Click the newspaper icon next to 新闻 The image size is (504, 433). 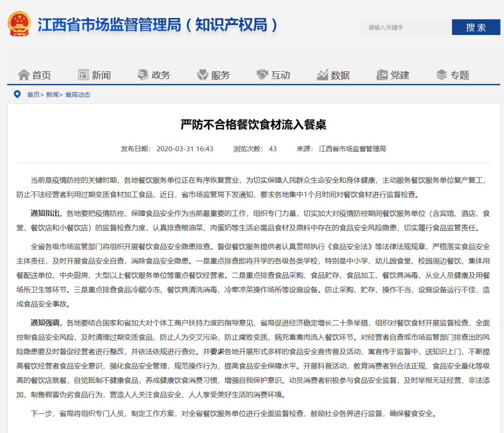[83, 75]
